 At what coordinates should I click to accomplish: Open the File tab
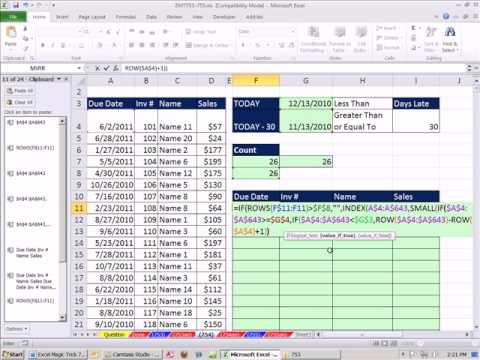[13, 17]
